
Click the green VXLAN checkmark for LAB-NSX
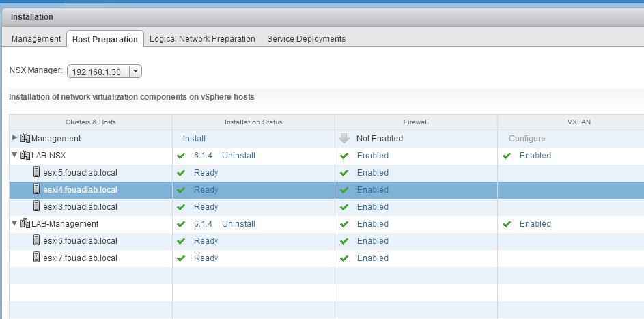(x=507, y=156)
